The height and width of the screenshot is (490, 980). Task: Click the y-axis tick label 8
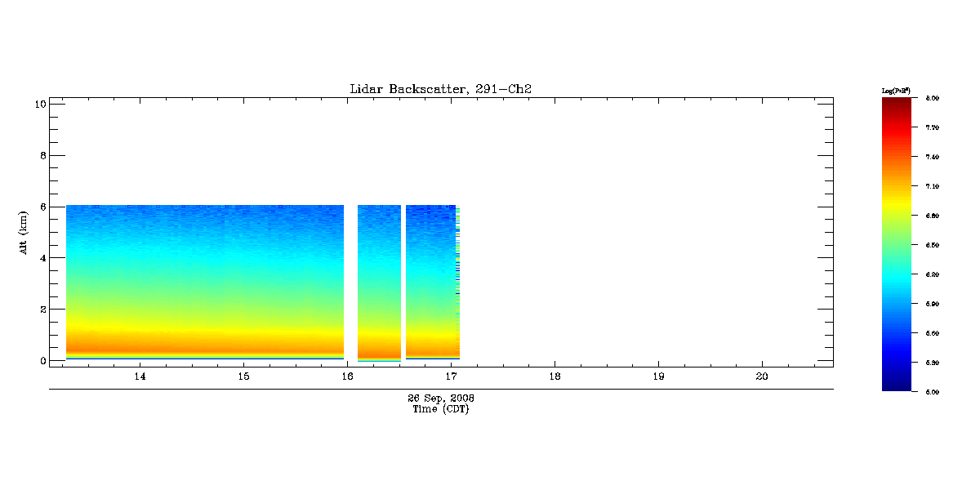[x=42, y=155]
